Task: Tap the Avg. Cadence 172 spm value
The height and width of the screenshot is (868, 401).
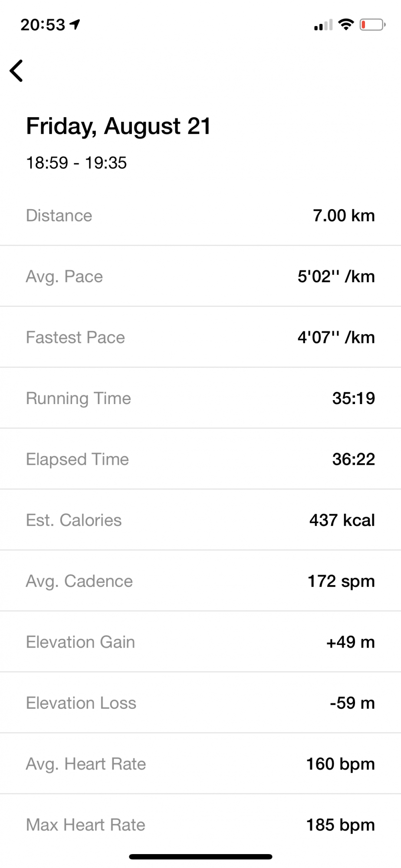Action: point(341,581)
